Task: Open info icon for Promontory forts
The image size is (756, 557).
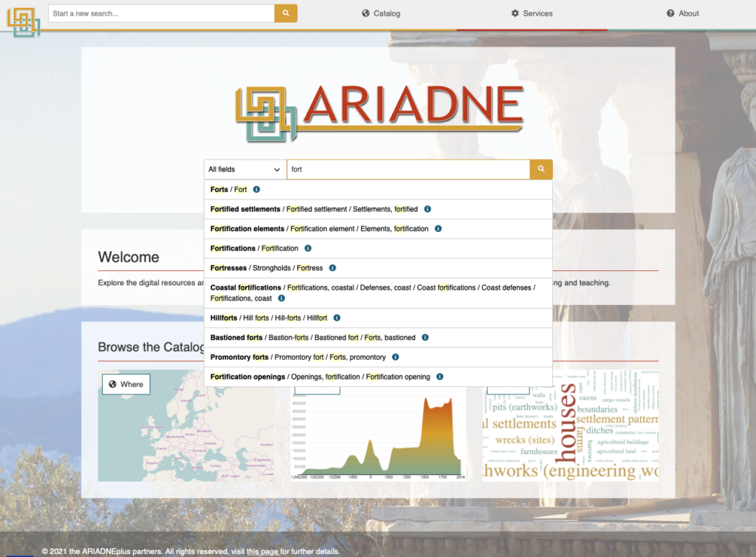Action: (x=396, y=358)
